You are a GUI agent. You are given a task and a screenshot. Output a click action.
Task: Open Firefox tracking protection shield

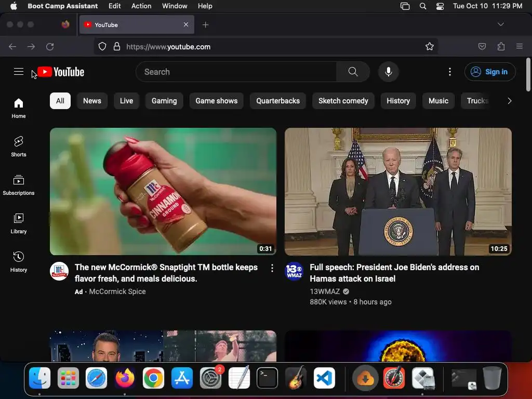pos(102,46)
